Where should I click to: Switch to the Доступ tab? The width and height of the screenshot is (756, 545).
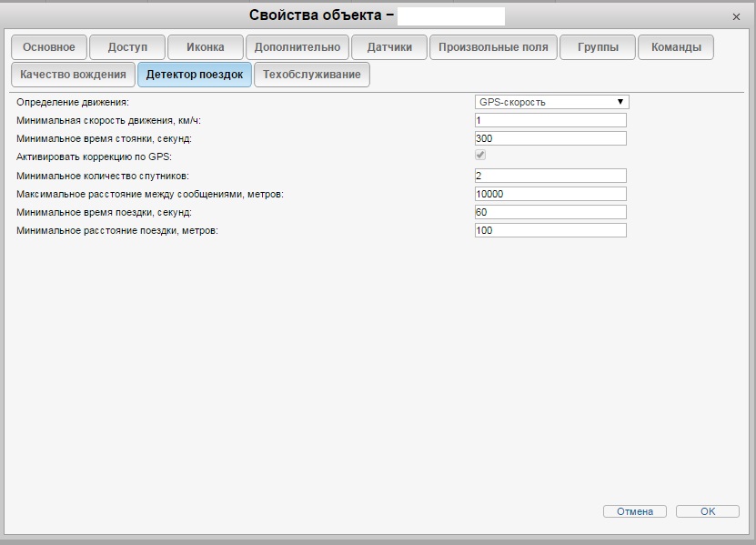pyautogui.click(x=127, y=47)
